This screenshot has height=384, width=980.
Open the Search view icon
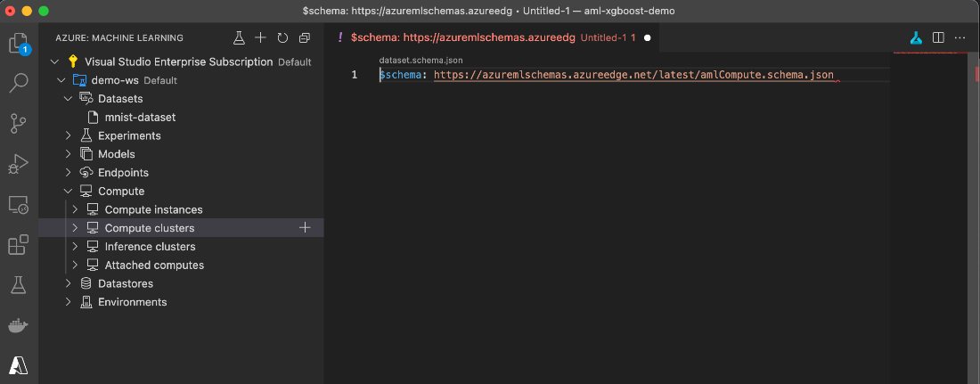(x=19, y=83)
